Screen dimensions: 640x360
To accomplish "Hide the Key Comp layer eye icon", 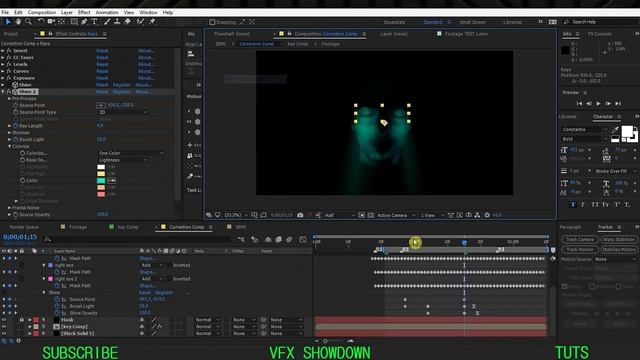I will [4, 327].
